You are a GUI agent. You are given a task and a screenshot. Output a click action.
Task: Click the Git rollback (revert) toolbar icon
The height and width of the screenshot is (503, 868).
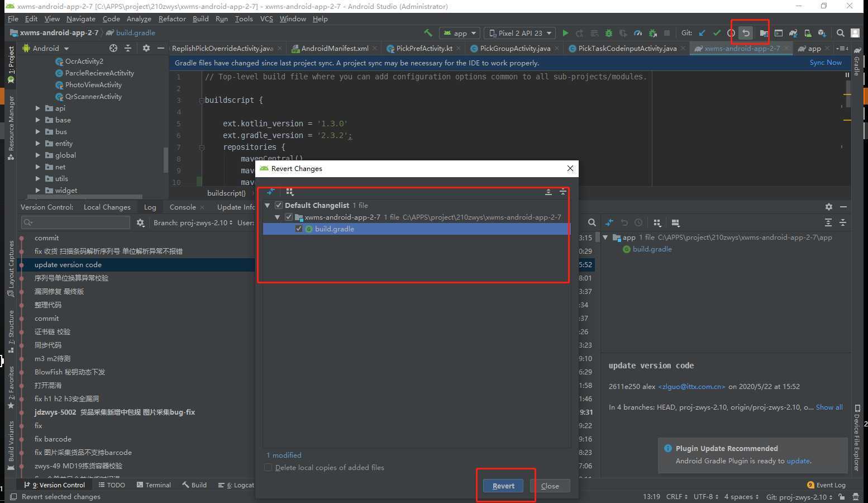pos(746,33)
